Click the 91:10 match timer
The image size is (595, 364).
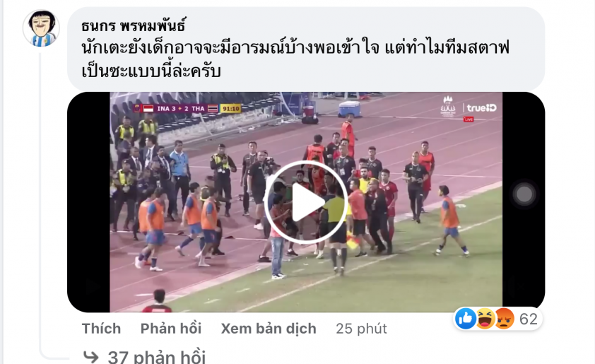(x=230, y=109)
